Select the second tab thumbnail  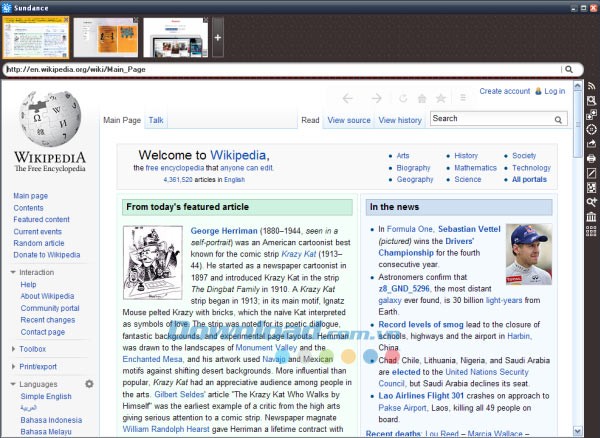point(107,37)
